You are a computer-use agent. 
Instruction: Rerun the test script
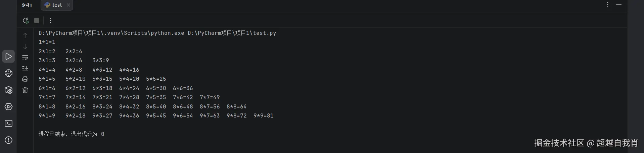click(26, 20)
